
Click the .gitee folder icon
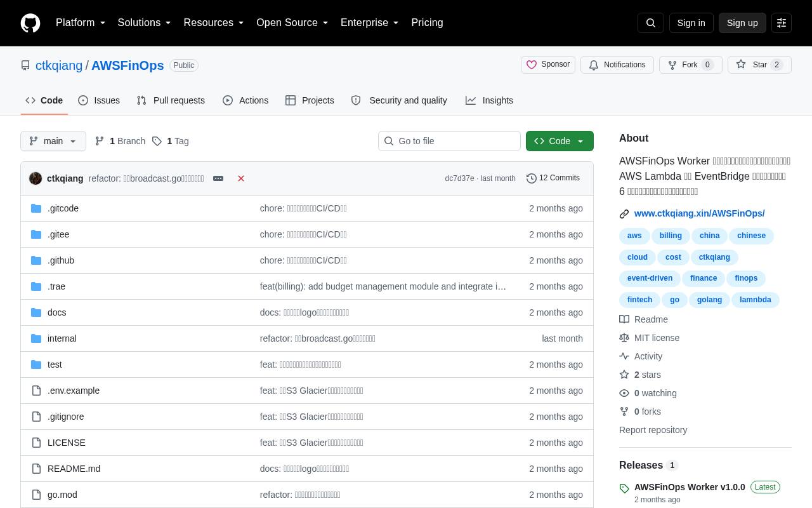point(36,234)
